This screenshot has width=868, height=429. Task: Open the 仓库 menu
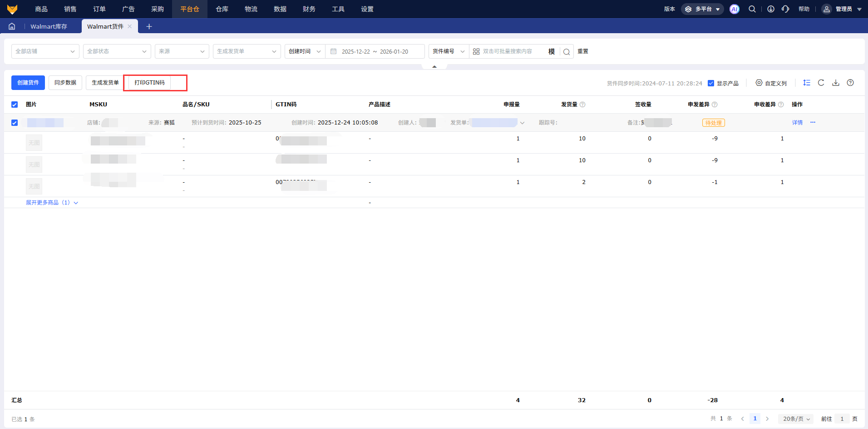click(x=222, y=9)
